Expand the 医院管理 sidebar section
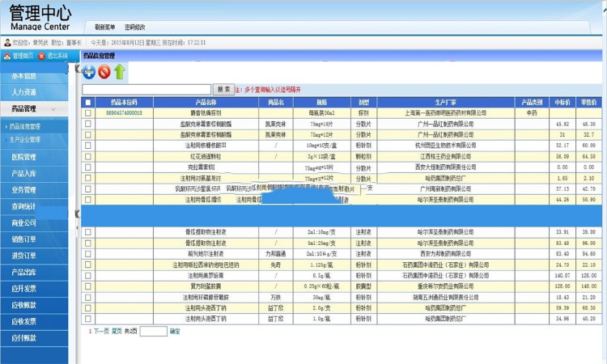 click(x=24, y=157)
